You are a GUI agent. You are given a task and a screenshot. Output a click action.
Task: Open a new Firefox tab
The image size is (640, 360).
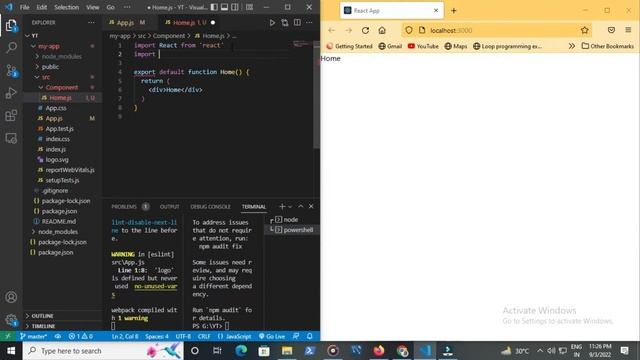454,11
